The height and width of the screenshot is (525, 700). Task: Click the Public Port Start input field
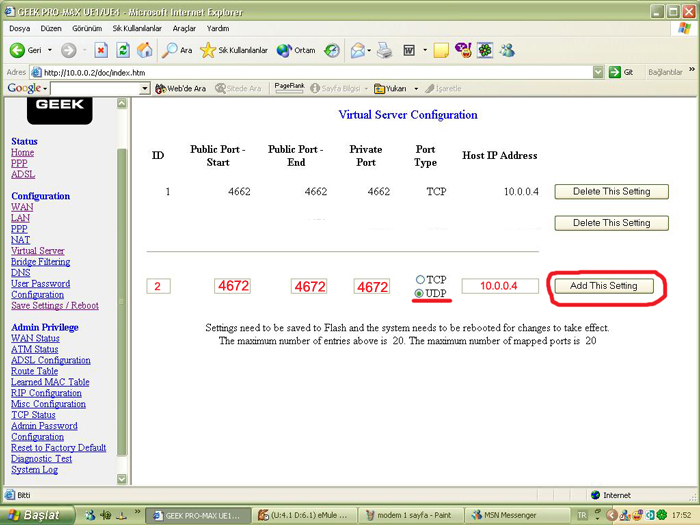coord(232,286)
